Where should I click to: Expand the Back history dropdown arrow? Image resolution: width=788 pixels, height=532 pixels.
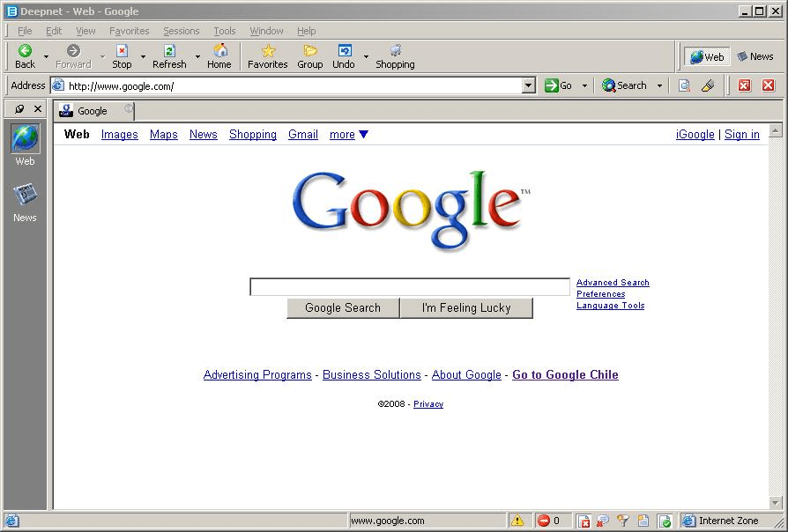point(46,56)
